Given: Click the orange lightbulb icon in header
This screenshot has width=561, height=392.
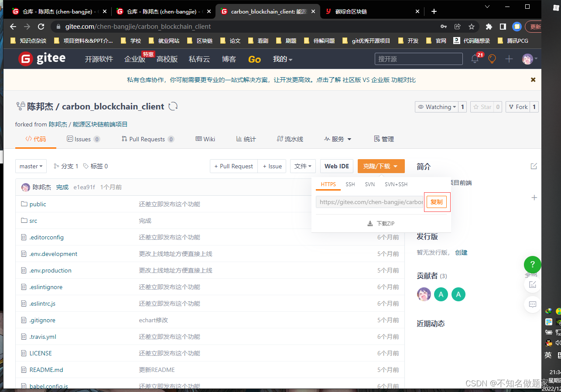Looking at the screenshot, I should [492, 59].
